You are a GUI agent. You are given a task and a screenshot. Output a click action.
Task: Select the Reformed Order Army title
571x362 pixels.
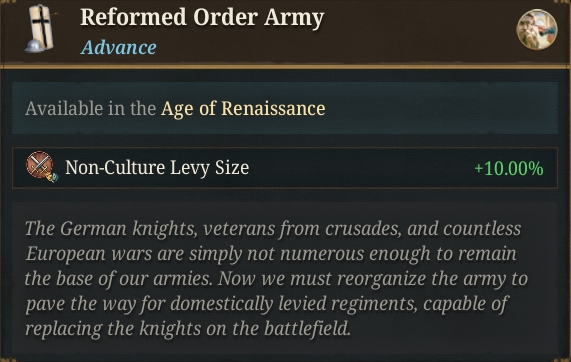click(x=202, y=17)
